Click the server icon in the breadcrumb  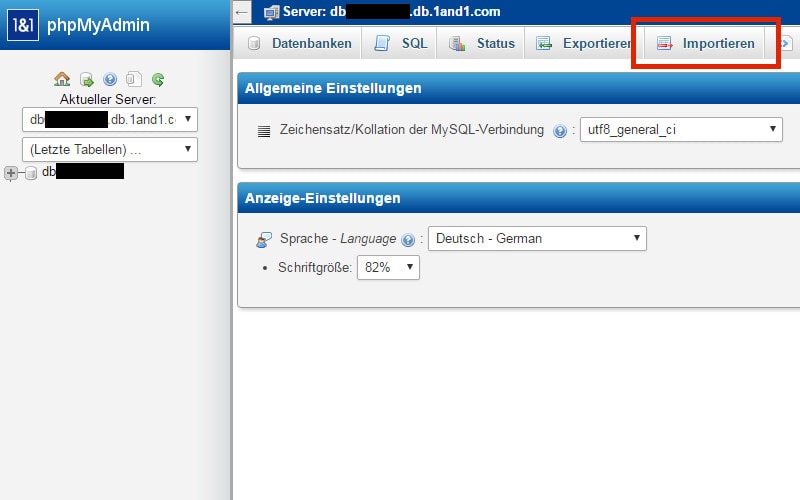pyautogui.click(x=271, y=12)
